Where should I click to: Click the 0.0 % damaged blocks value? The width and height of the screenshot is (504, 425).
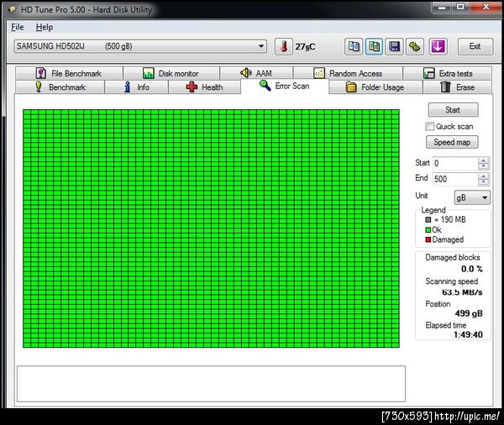[471, 269]
